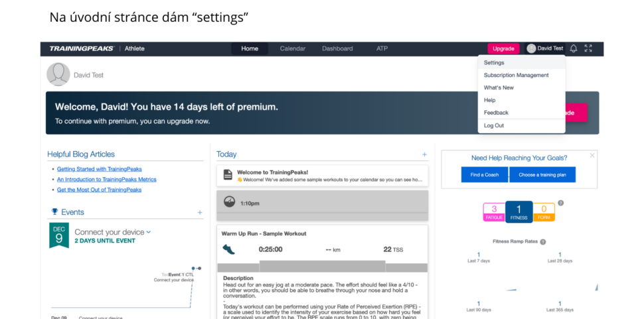Click the large David Test profile avatar
644x319 pixels.
pyautogui.click(x=58, y=74)
